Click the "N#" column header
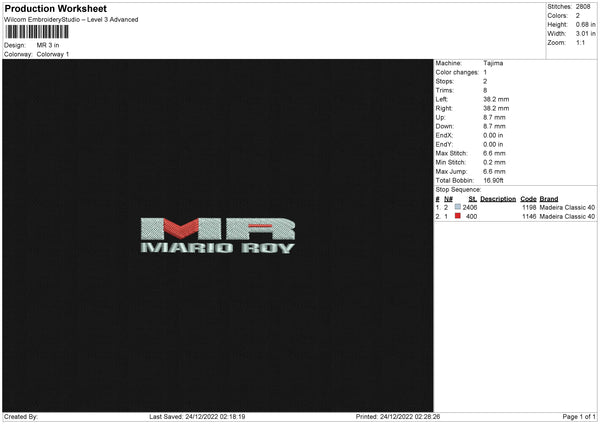 click(448, 199)
